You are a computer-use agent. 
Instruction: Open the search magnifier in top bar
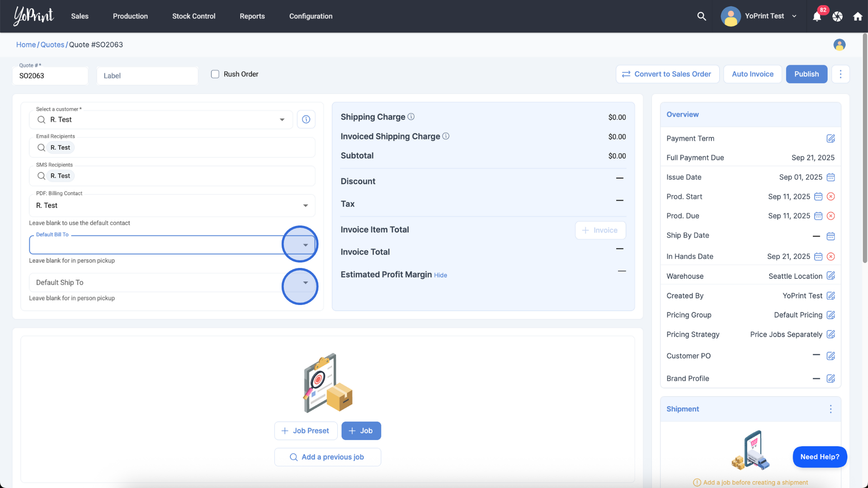tap(702, 16)
